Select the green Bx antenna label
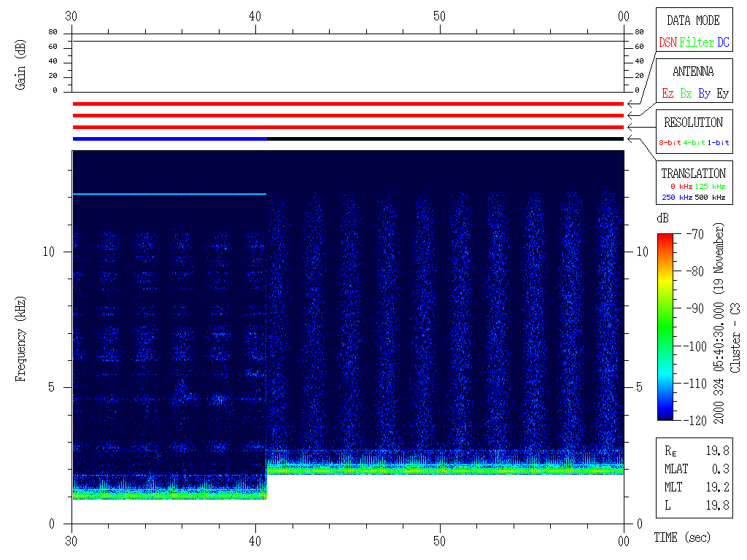 686,93
